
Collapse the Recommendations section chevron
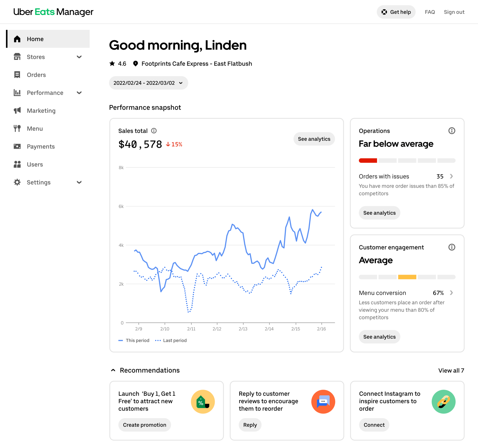113,370
